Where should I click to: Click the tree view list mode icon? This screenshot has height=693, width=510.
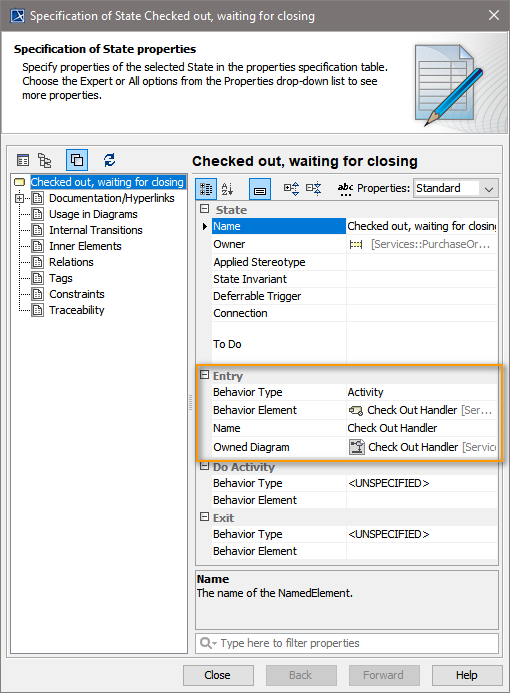pos(23,160)
